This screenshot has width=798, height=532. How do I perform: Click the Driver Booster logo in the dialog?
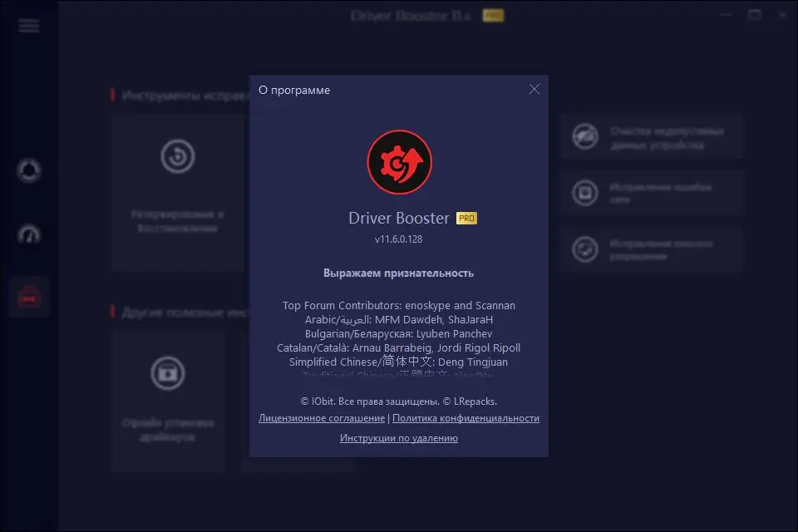pos(400,162)
